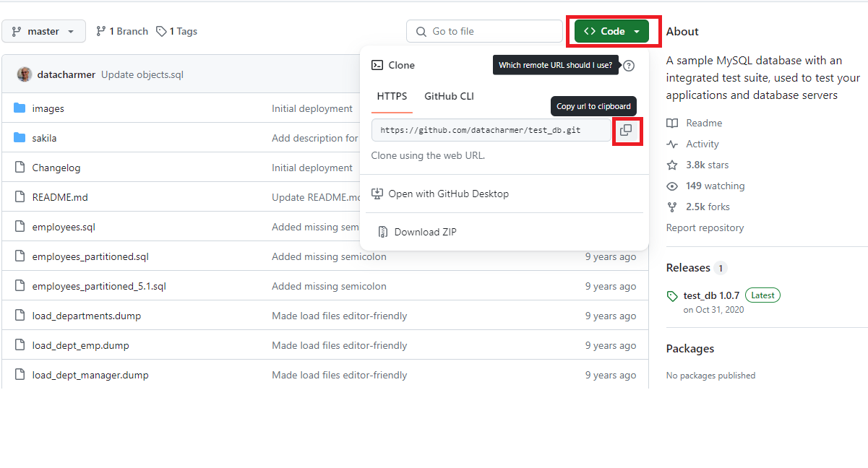
Task: Click the employees.sql file icon
Action: (x=20, y=227)
